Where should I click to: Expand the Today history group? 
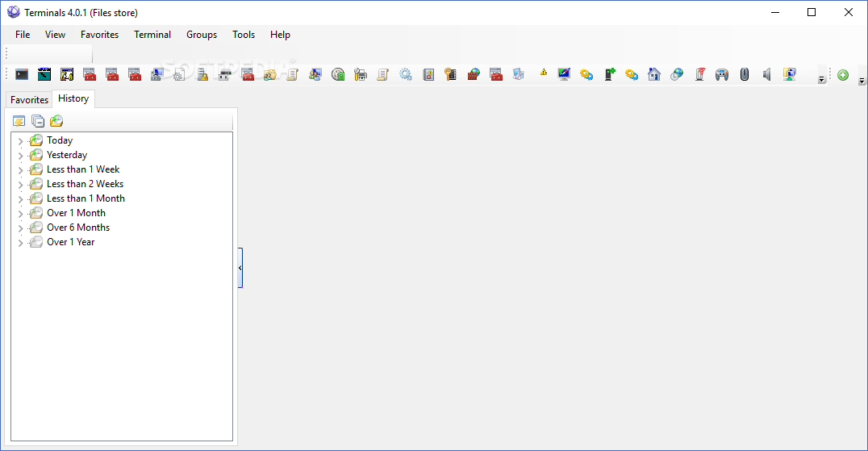click(x=20, y=141)
